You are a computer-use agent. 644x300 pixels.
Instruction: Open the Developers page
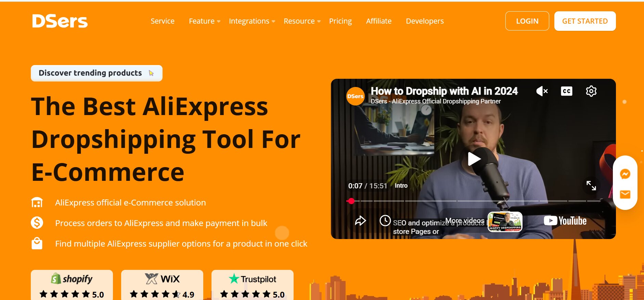click(x=425, y=21)
